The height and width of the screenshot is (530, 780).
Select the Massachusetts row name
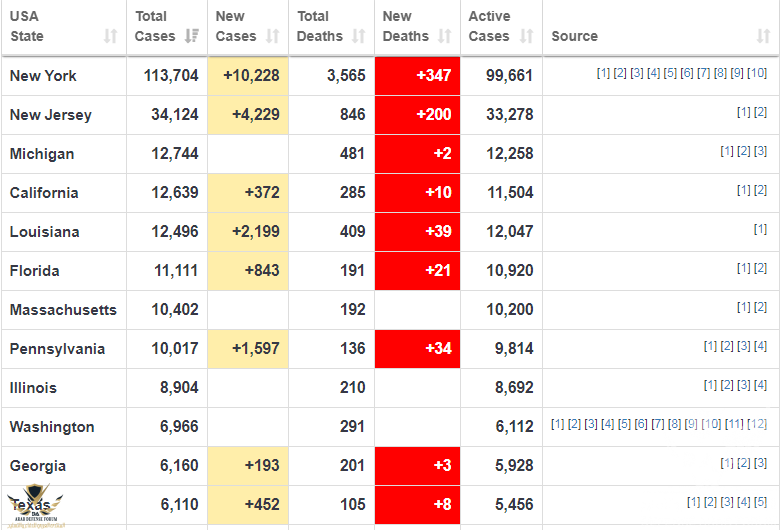point(63,310)
